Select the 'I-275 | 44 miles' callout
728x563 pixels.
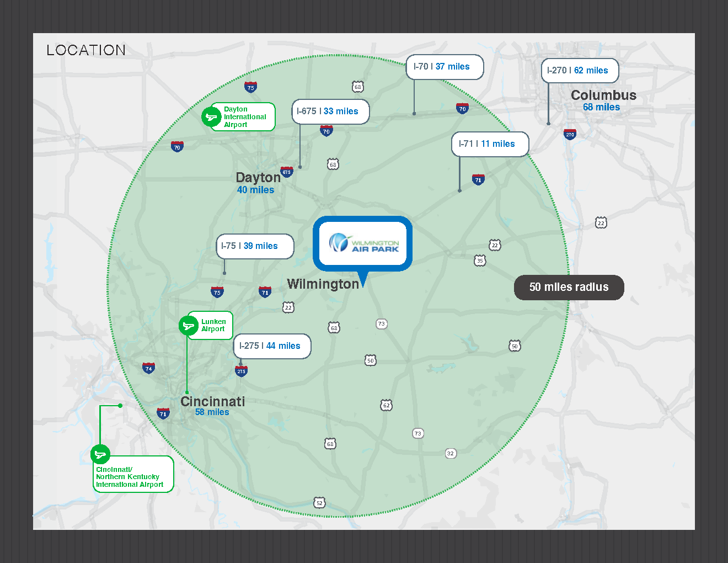(x=272, y=346)
